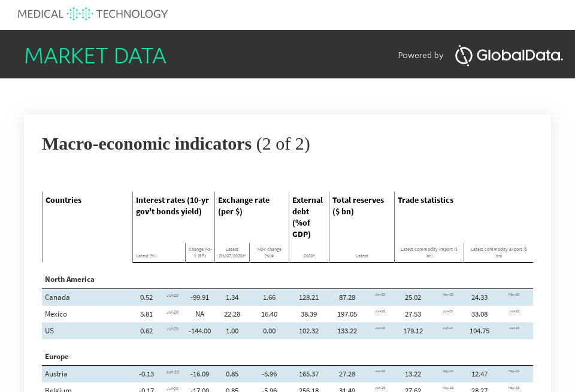Select the Jun-20 tag on US total reserves

click(380, 329)
